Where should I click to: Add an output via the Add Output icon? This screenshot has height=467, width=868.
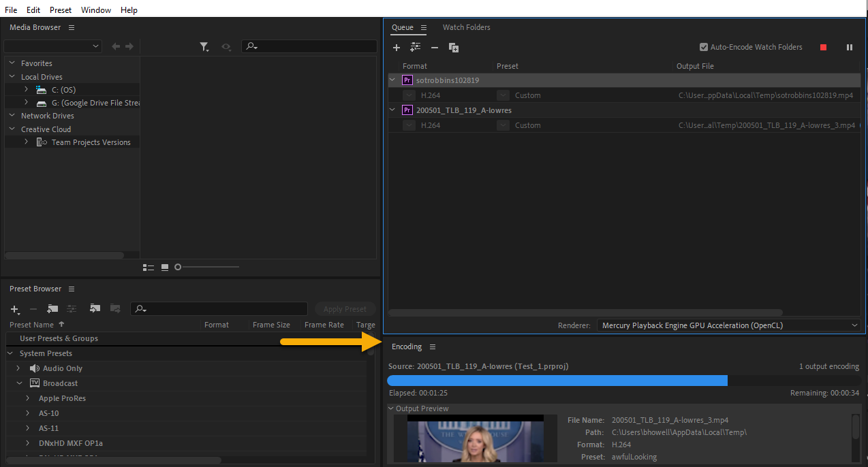[x=416, y=47]
